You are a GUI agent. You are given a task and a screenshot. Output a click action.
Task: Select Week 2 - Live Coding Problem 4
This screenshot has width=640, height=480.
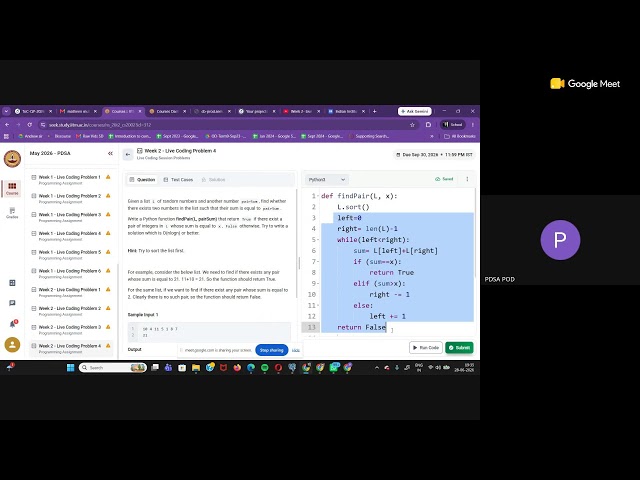point(70,348)
